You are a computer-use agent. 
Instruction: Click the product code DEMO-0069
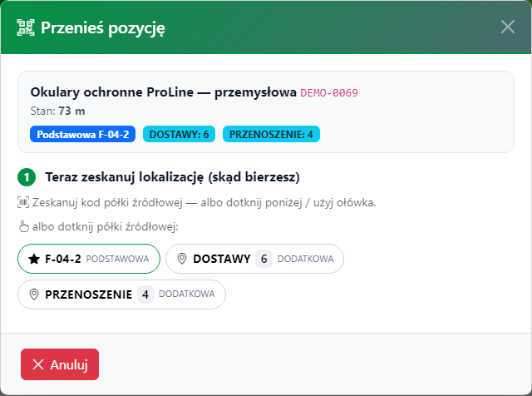click(x=329, y=93)
